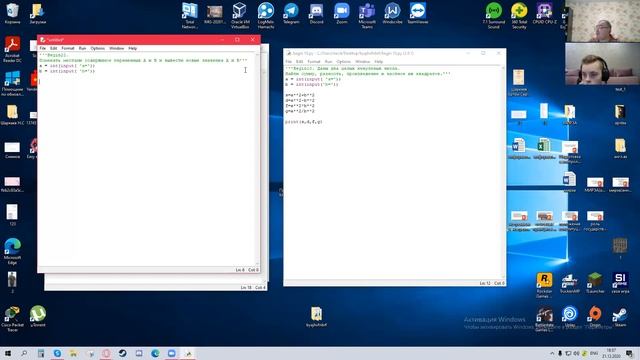Open File Explorer from taskbar
Image resolution: width=640 pixels, height=360 pixels.
click(x=73, y=353)
